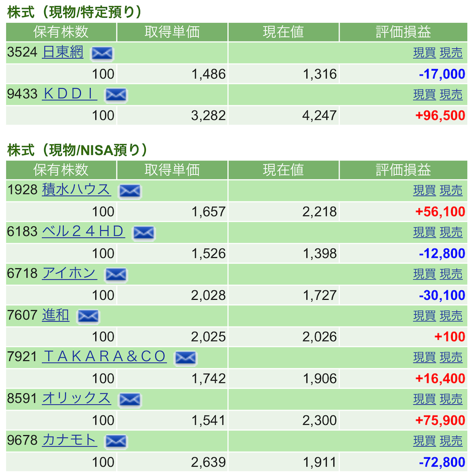471x476 pixels.
Task: Click the mail icon beside 日東網
Action: point(102,53)
